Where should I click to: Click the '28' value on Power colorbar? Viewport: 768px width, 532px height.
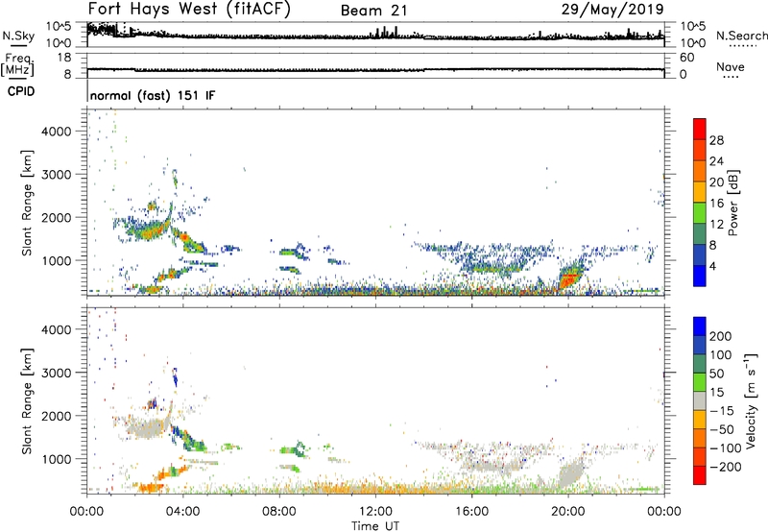point(716,140)
